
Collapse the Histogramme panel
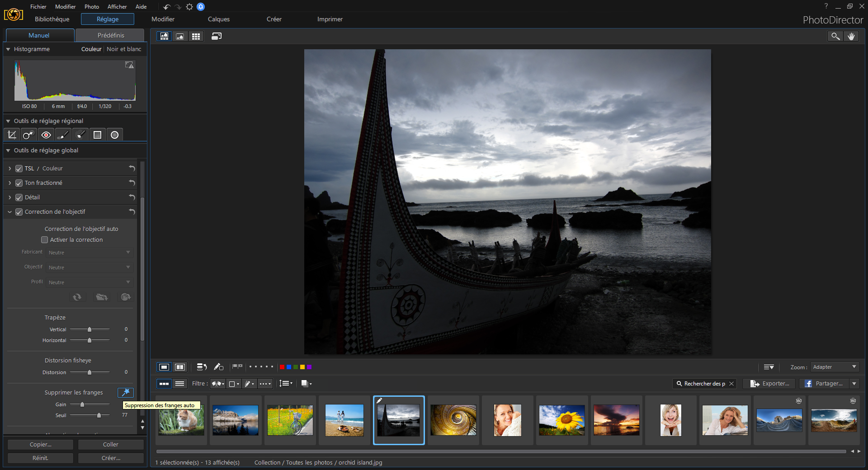pos(8,49)
